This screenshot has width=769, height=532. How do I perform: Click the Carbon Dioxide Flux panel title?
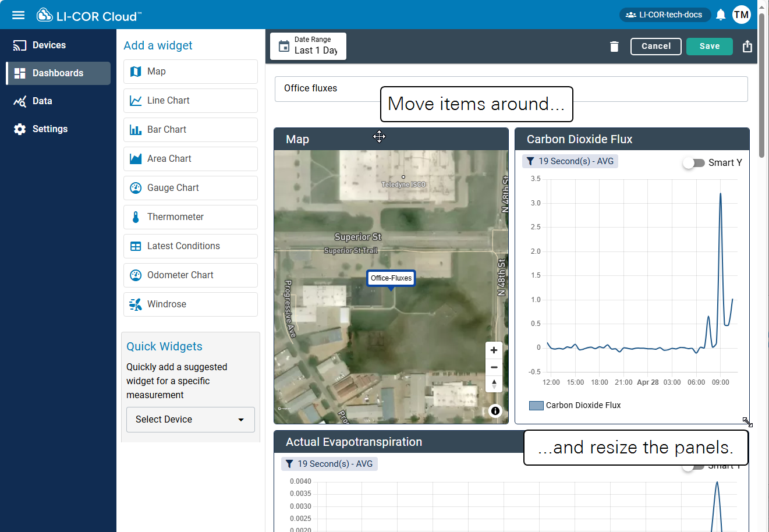579,139
